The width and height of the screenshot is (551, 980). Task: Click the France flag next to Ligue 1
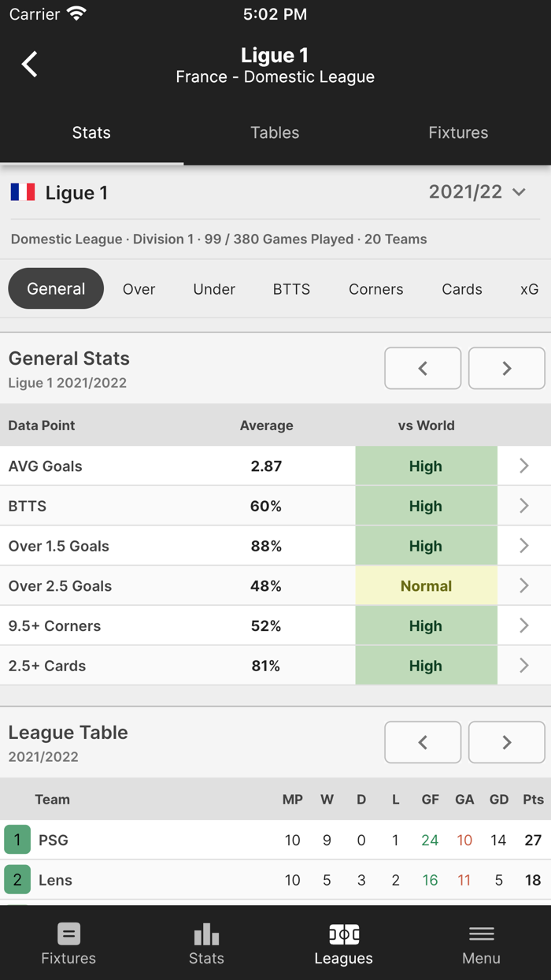[x=22, y=191]
